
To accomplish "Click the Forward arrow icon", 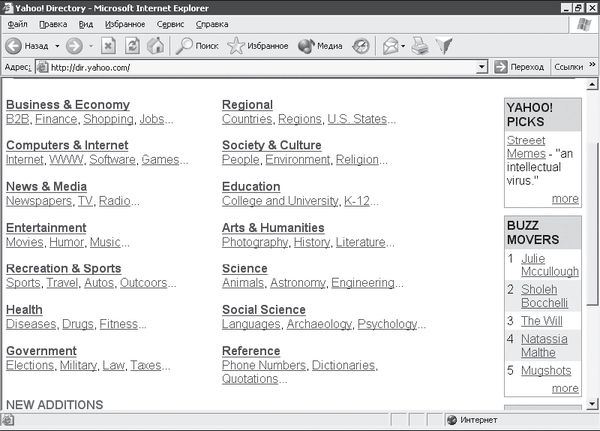I will coord(74,46).
